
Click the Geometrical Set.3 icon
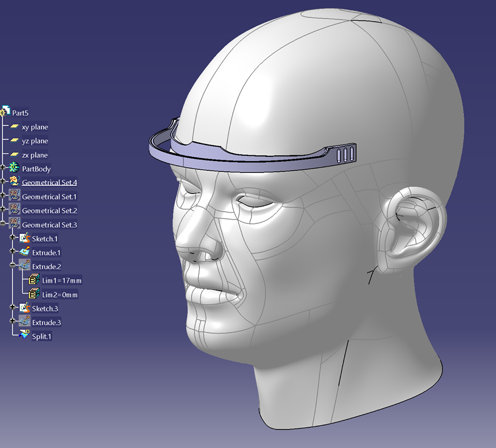14,223
